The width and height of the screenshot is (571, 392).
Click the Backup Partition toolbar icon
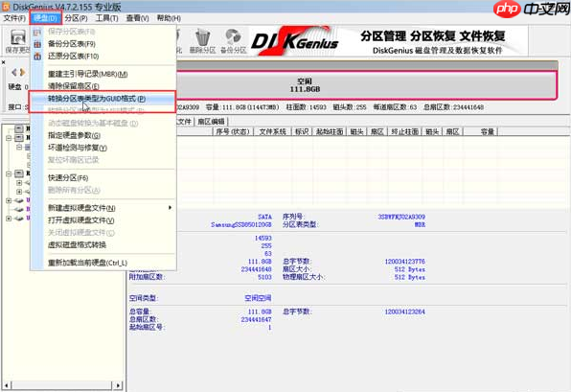(234, 41)
